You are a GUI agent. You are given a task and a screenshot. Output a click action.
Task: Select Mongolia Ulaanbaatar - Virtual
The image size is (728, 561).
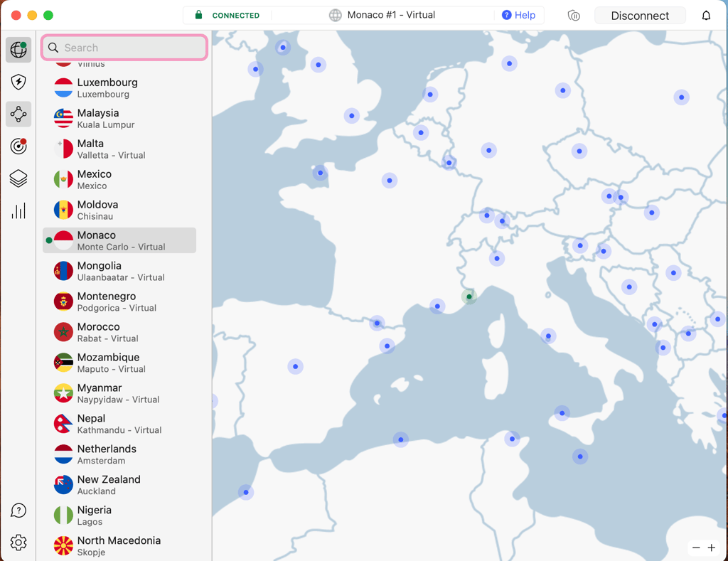pos(119,271)
